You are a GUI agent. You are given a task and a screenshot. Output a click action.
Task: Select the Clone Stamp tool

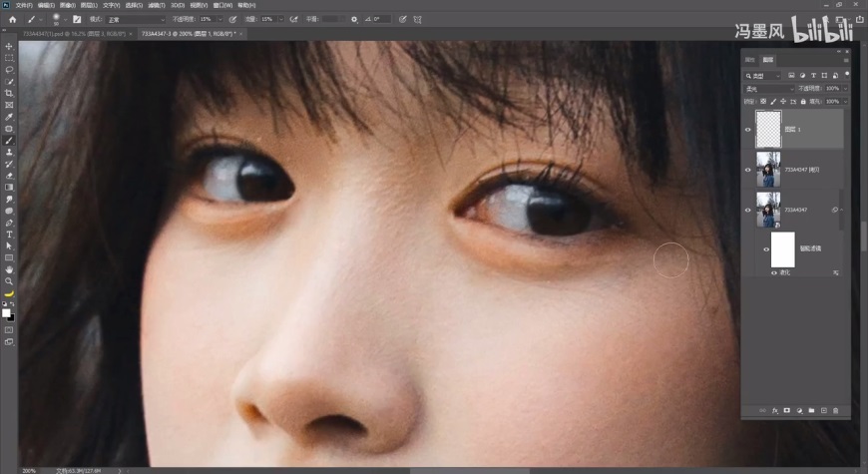[x=9, y=152]
